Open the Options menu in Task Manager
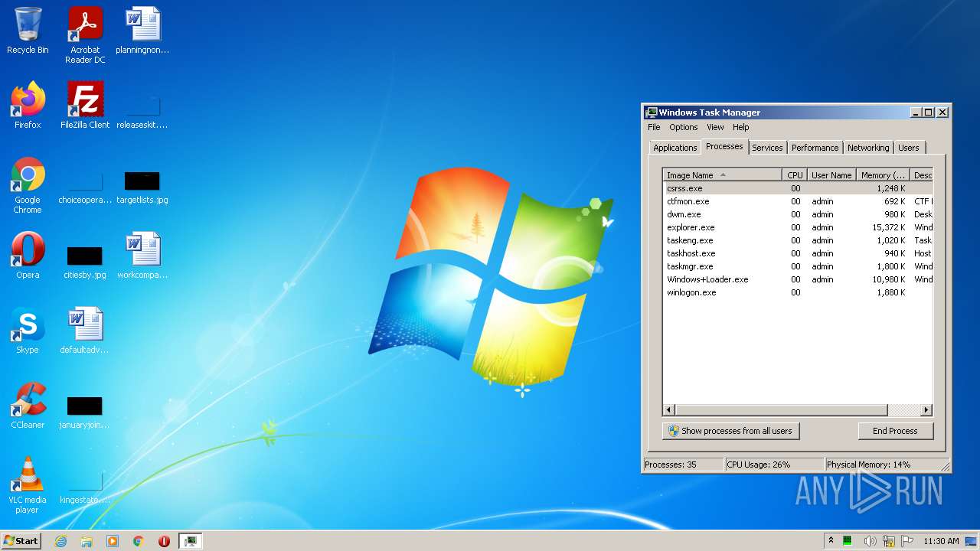980x551 pixels. coord(683,127)
